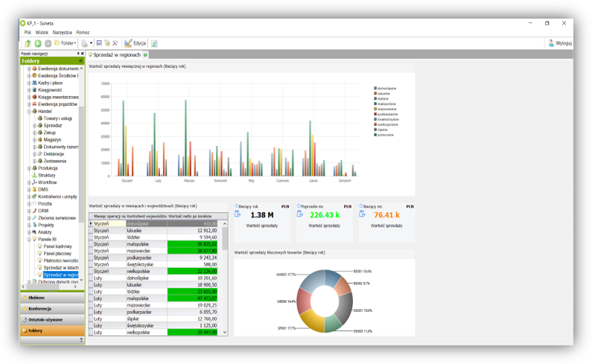The width and height of the screenshot is (592, 364).
Task: Click the printer icon in toolbar
Action: click(86, 43)
